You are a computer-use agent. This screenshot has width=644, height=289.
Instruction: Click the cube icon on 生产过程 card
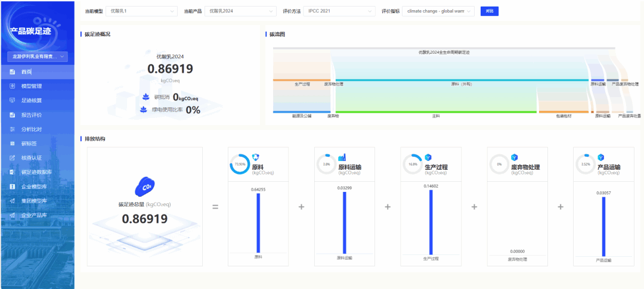[428, 157]
